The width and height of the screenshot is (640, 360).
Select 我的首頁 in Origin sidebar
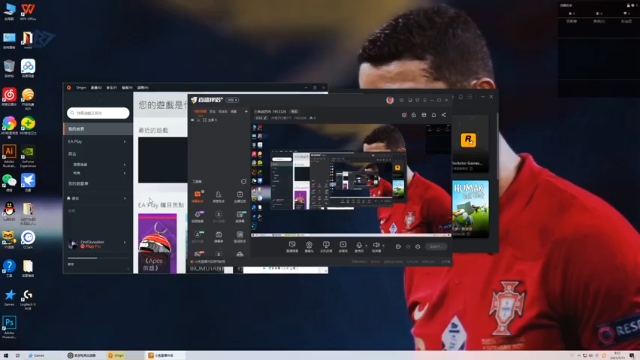pyautogui.click(x=98, y=129)
